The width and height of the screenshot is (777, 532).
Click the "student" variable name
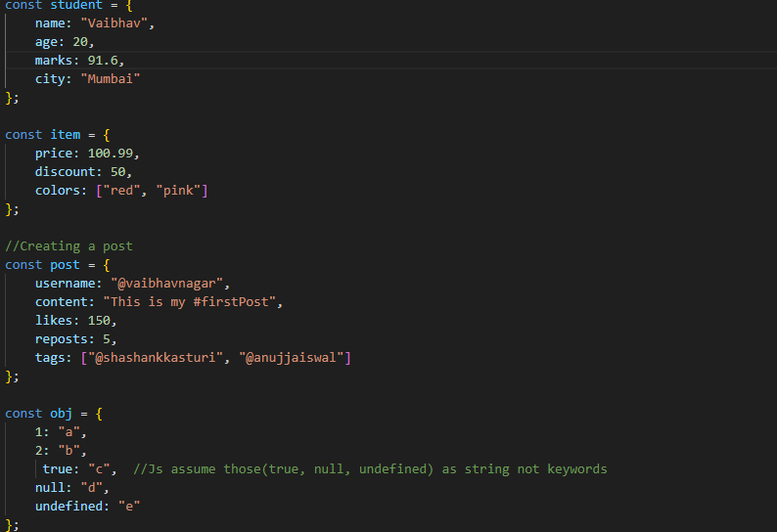coord(76,5)
